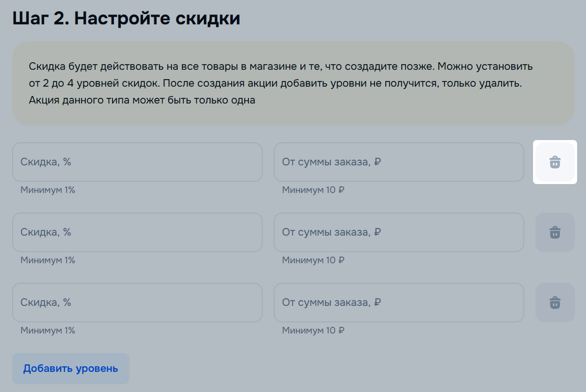Click the 'Шаг 2. Настройте скидки' heading

[x=126, y=18]
